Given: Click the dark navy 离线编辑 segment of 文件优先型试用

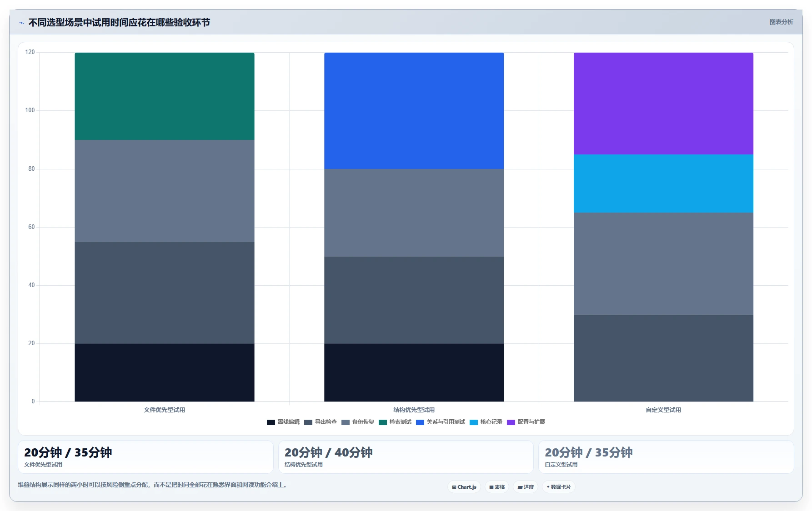Looking at the screenshot, I should (165, 372).
